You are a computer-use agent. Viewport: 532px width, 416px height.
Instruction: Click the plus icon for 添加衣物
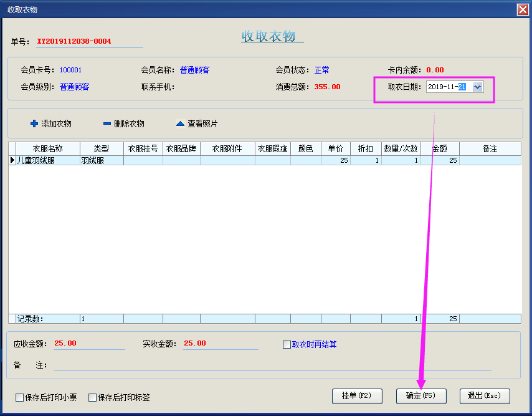point(34,123)
